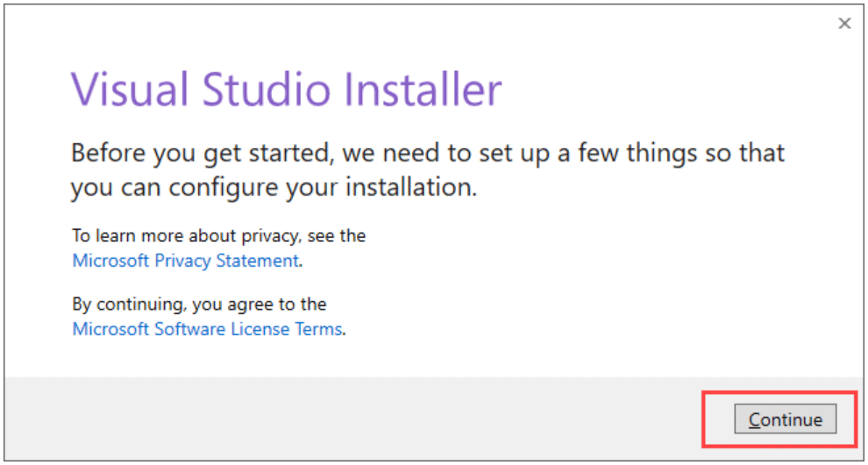Viewport: 868px width, 465px height.
Task: Open the Microsoft Privacy Statement link
Action: pyautogui.click(x=185, y=261)
